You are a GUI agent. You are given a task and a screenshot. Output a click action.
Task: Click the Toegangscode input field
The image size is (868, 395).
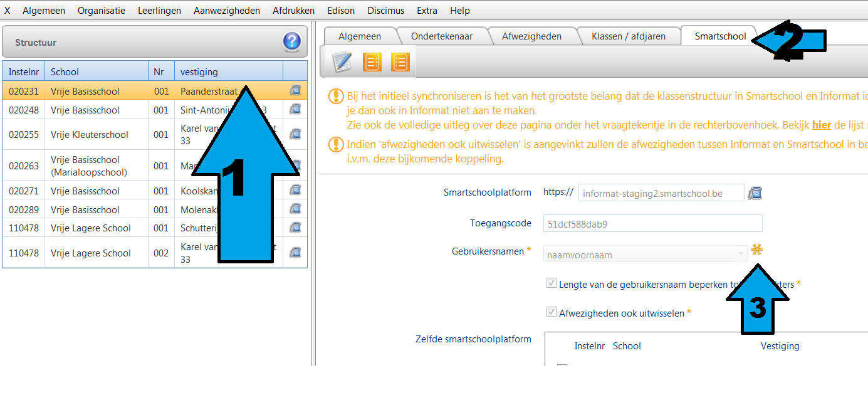pyautogui.click(x=653, y=223)
